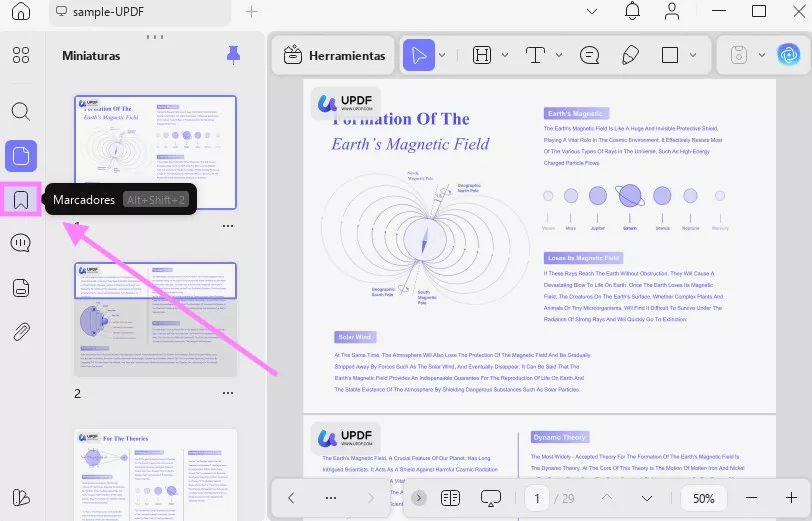Expand the highlight tool dropdown arrow
Screen dimensions: 812x521
tap(505, 55)
